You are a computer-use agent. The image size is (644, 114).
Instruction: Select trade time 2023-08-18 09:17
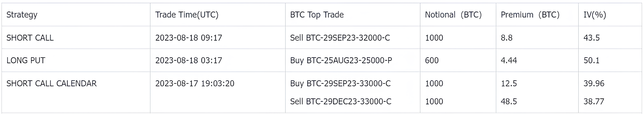(x=189, y=38)
